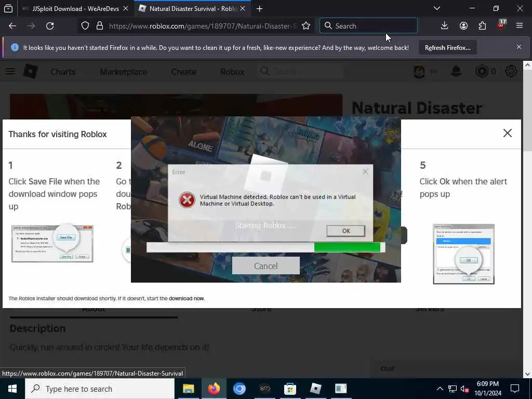Dismiss the Firefox refresh notification bar
532x399 pixels.
(x=519, y=47)
